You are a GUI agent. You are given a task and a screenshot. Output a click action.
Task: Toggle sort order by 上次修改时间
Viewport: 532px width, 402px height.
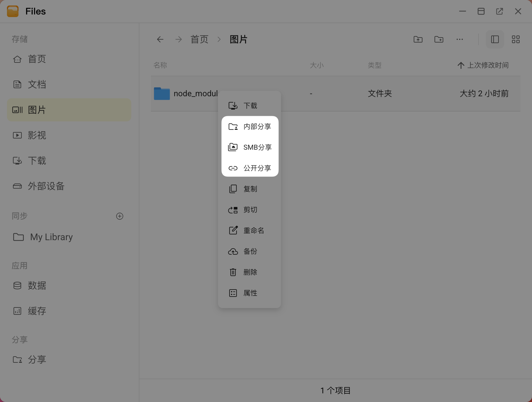pyautogui.click(x=483, y=65)
